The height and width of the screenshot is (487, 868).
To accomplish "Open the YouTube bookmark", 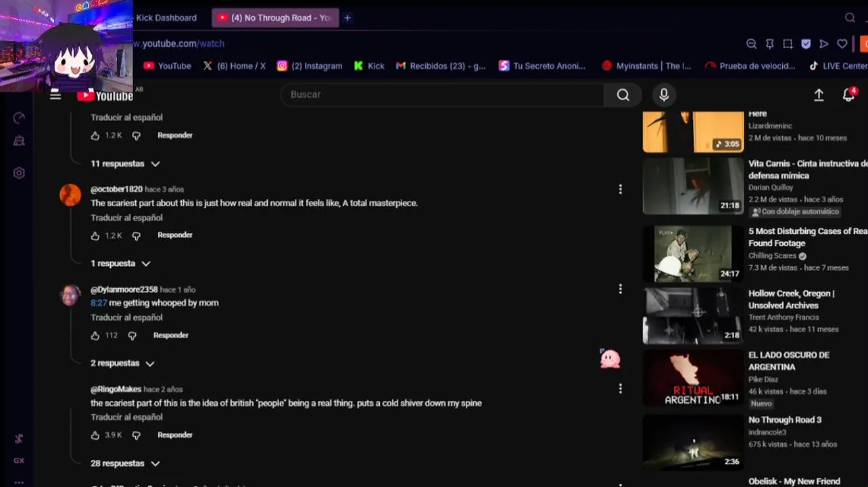I will click(167, 66).
